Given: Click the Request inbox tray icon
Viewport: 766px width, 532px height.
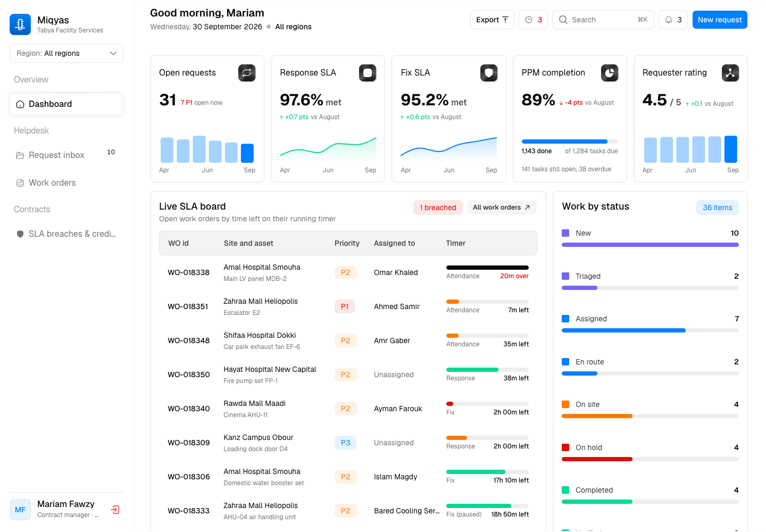Looking at the screenshot, I should coord(20,155).
